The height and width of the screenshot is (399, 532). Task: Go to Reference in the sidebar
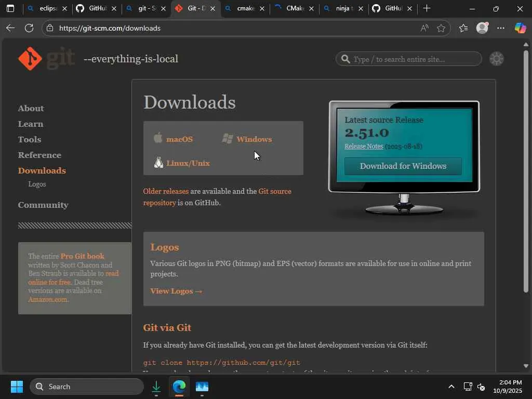(x=39, y=155)
